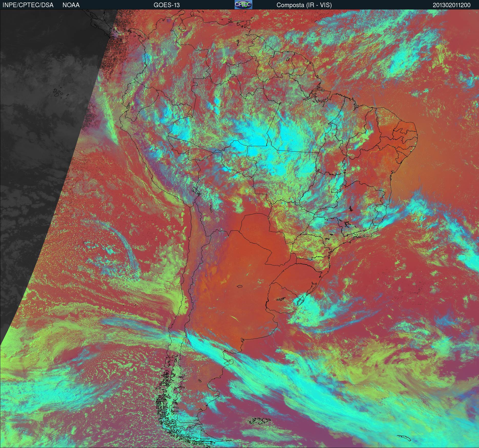Click the CPTEC logo in the header
This screenshot has height=448, width=479.
(243, 5)
